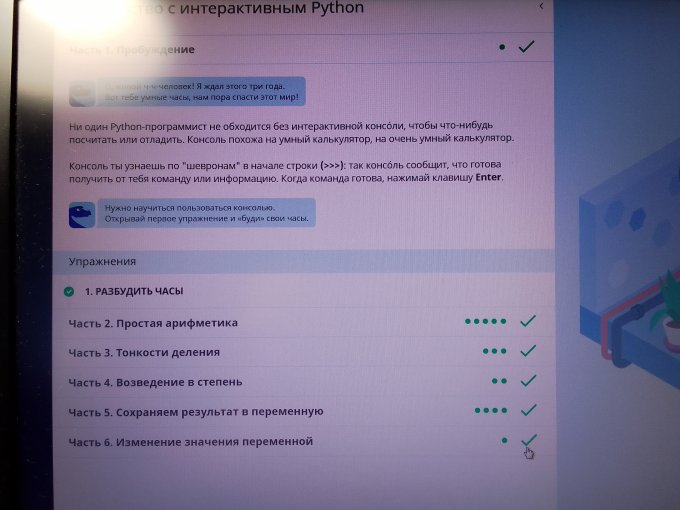The image size is (680, 510).
Task: Click the checkmark for Часть 4. Возведение в степень
Action: pos(528,381)
